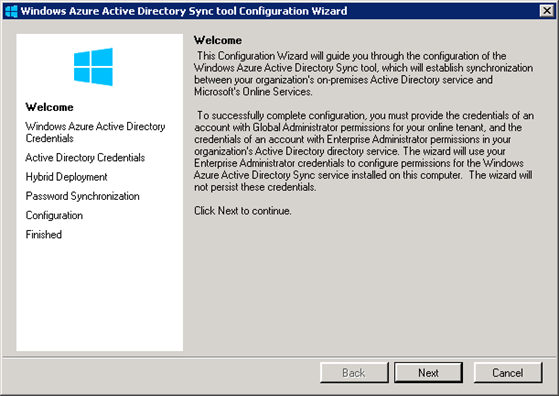Image resolution: width=559 pixels, height=396 pixels.
Task: Click the Next button
Action: point(428,372)
